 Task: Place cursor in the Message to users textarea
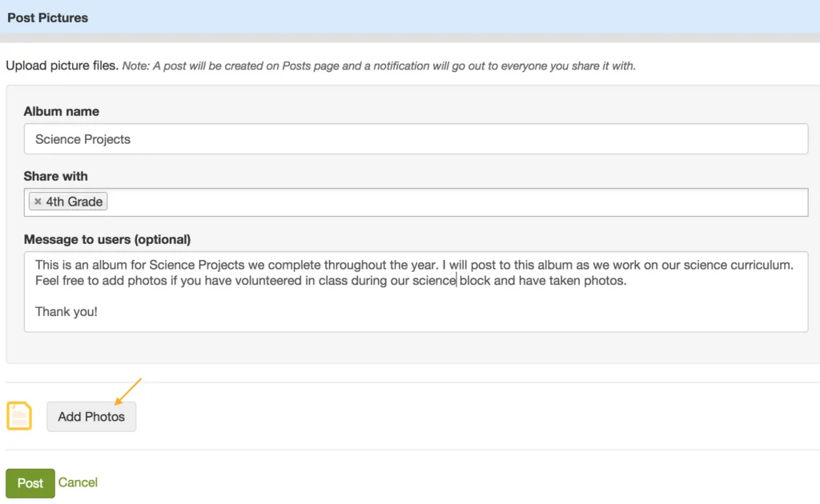[416, 291]
